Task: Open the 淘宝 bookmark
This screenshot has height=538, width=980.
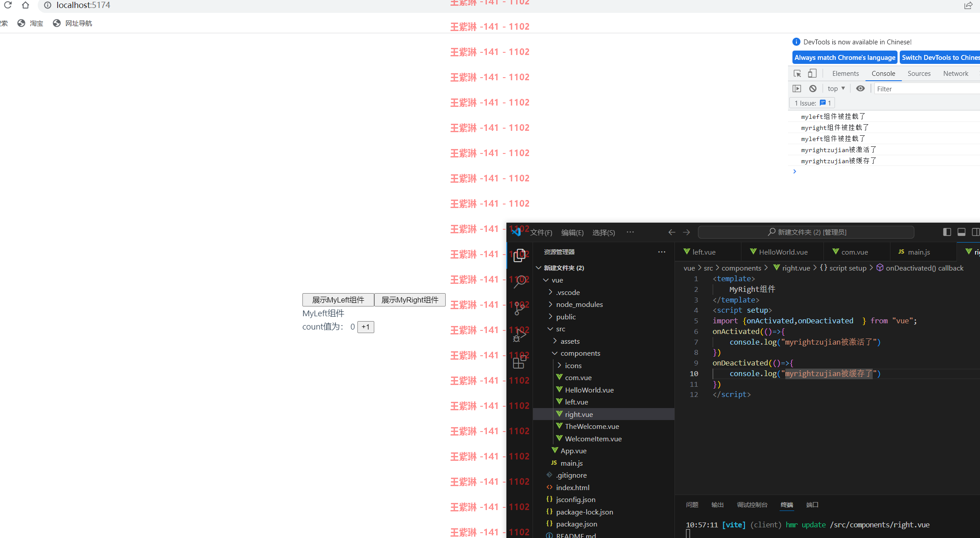Action: click(30, 23)
